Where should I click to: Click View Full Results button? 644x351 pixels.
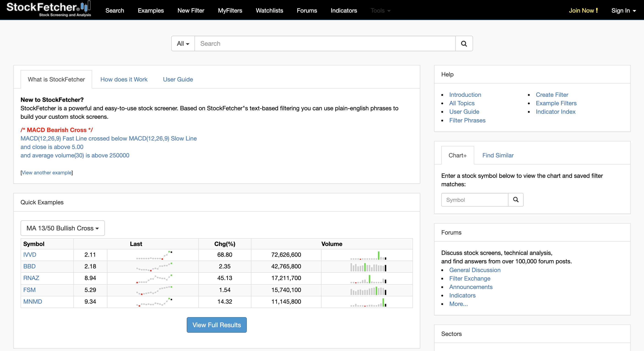point(216,325)
